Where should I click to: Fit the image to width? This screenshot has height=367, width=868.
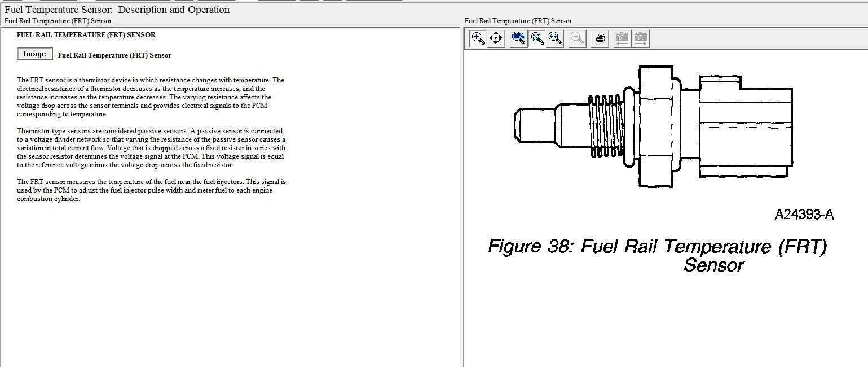click(555, 38)
